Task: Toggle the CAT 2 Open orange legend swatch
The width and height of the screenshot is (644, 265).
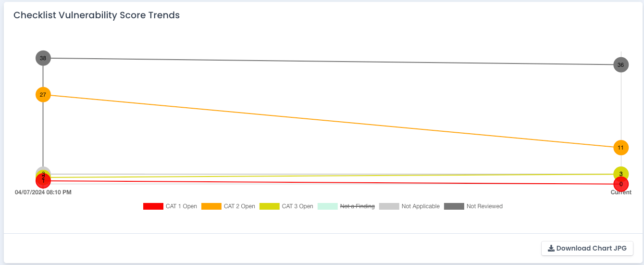Action: 211,206
